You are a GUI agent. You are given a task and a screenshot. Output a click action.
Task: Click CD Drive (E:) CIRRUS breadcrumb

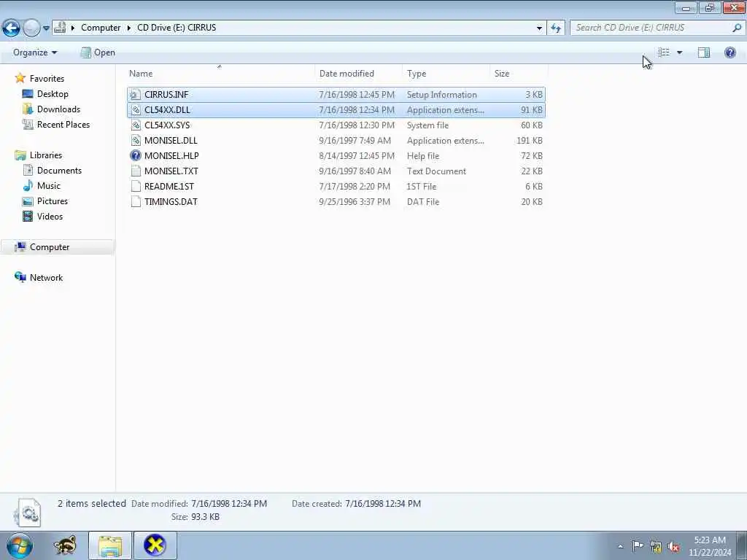pos(177,28)
